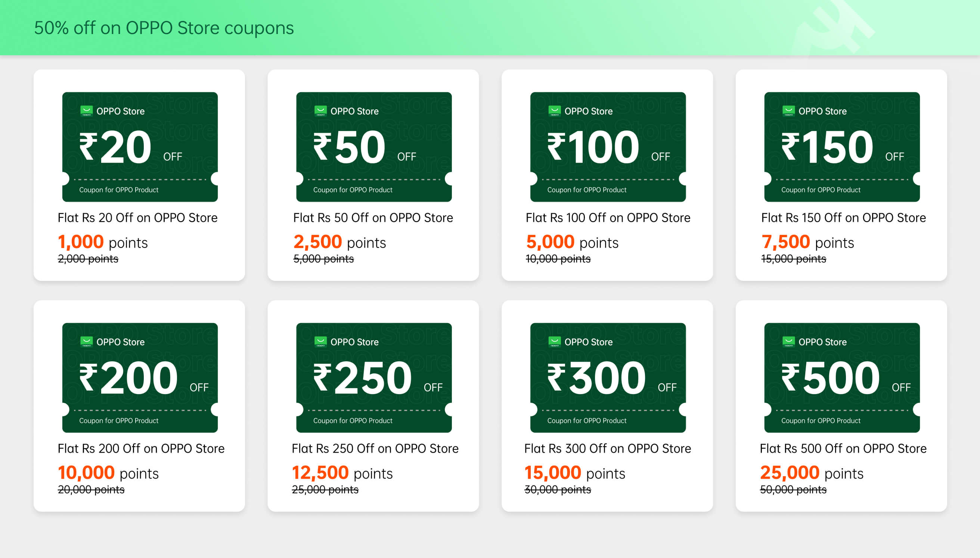This screenshot has width=980, height=558.
Task: Select the "Flat Rs 250 Off on OPPO Store" title
Action: [x=375, y=449]
